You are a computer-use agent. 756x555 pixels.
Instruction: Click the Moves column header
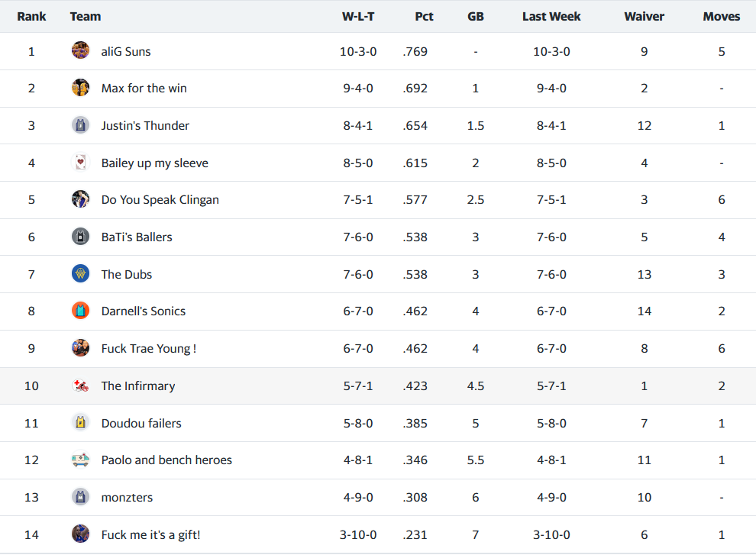721,16
